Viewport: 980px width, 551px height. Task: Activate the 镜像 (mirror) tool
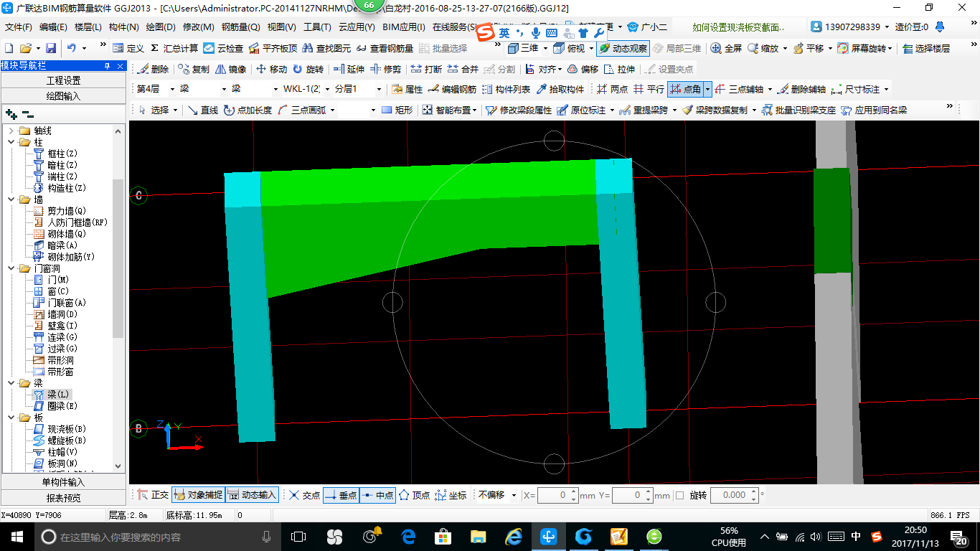230,70
